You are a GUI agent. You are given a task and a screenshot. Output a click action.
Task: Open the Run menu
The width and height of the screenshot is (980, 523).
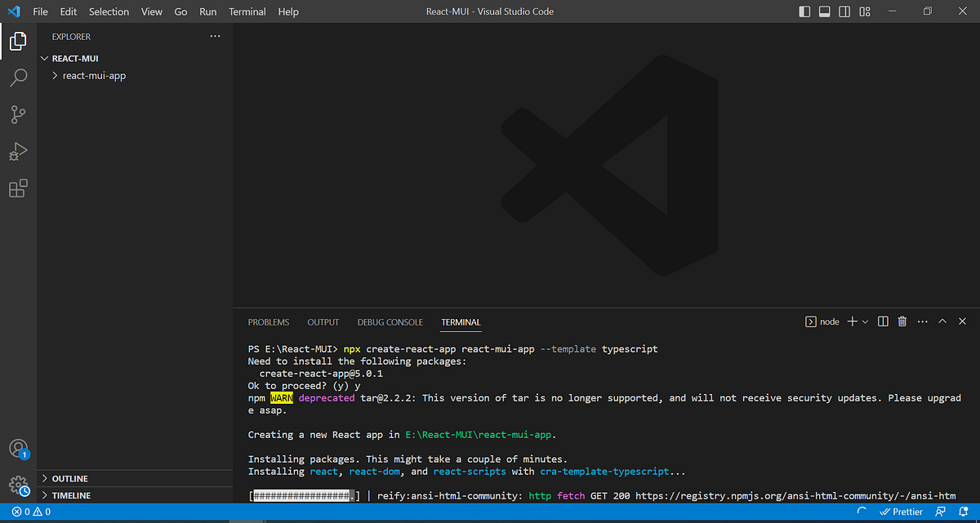pyautogui.click(x=207, y=11)
